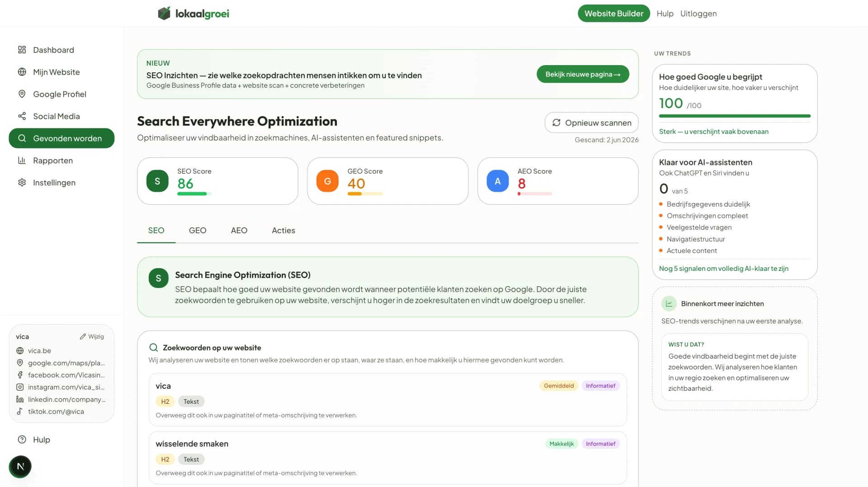This screenshot has height=487, width=868.
Task: Open the facebook.com/Vicasin link
Action: tap(66, 375)
